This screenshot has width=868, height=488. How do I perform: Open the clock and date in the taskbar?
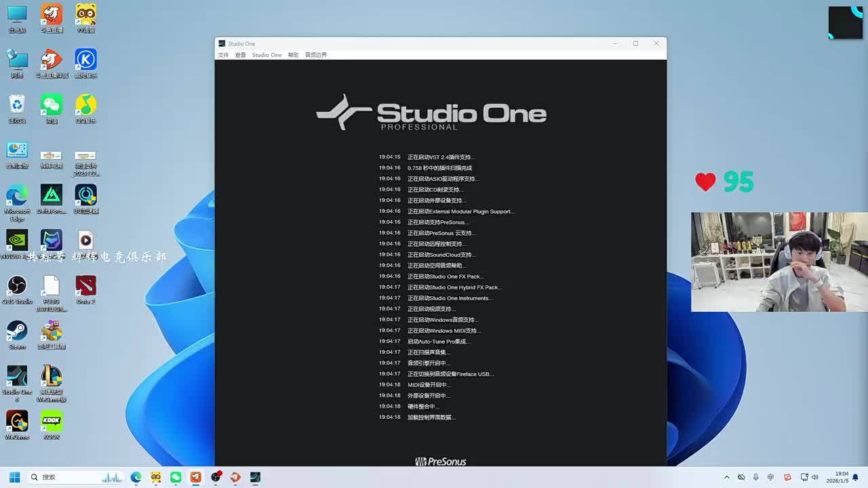[x=841, y=477]
